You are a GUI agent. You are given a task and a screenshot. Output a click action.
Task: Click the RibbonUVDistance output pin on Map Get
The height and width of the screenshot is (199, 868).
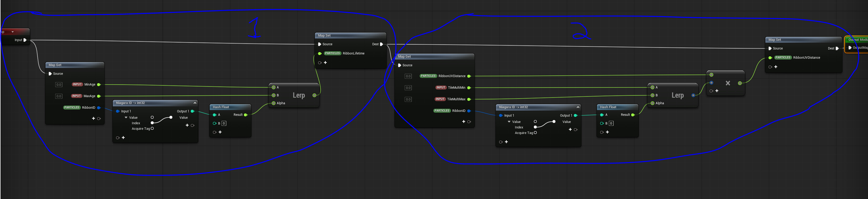469,76
